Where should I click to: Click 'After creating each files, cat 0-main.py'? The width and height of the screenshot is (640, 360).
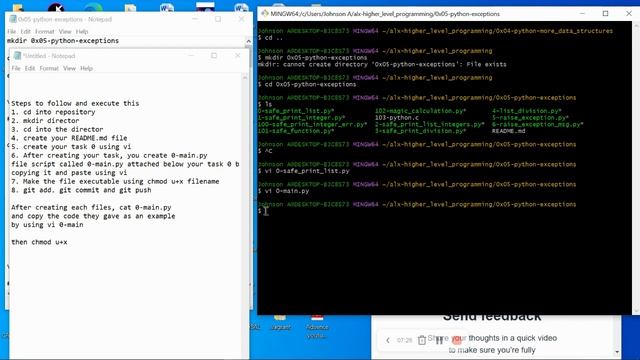point(91,207)
